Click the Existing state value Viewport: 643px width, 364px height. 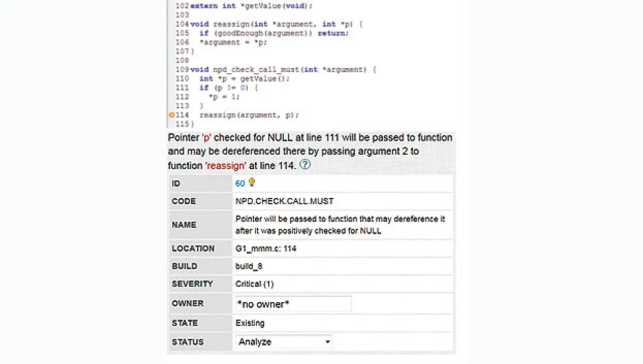250,323
